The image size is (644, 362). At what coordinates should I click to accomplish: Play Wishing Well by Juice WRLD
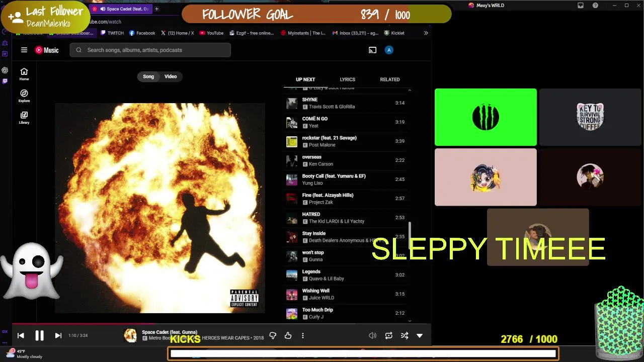[x=345, y=294]
